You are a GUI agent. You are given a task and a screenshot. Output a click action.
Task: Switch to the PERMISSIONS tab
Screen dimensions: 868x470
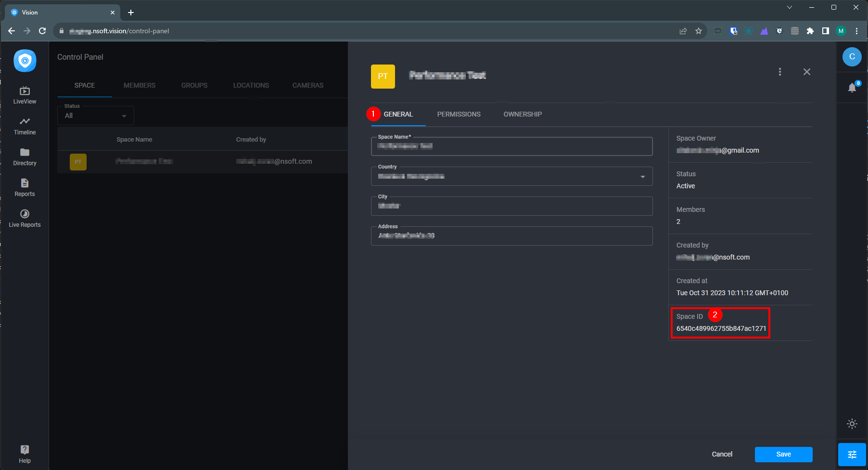(459, 114)
